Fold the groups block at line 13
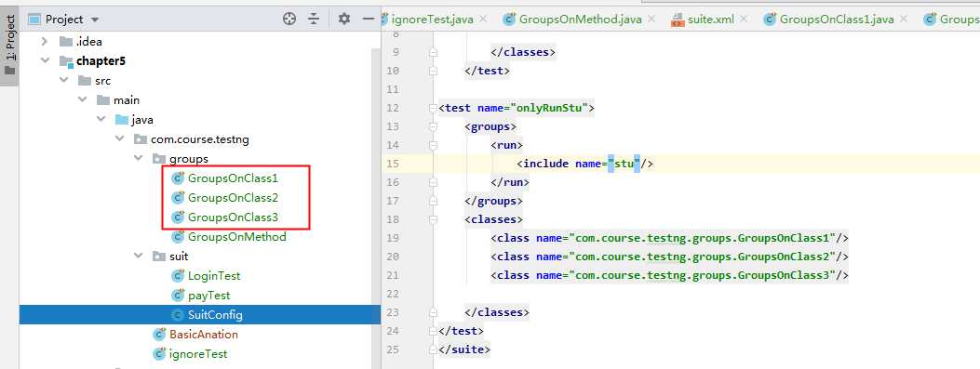Image resolution: width=980 pixels, height=369 pixels. point(433,126)
